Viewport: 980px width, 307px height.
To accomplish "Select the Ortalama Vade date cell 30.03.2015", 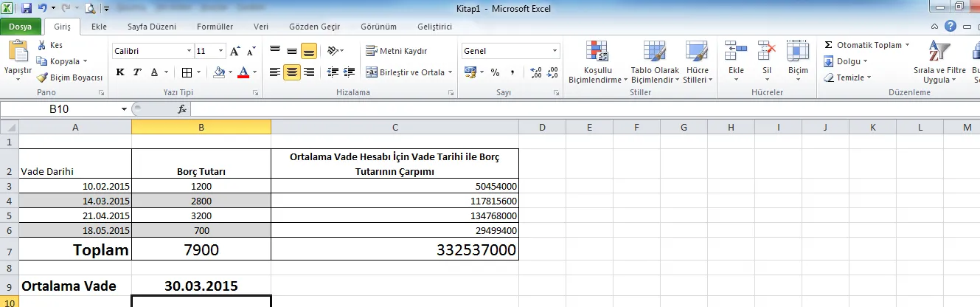I will point(201,286).
